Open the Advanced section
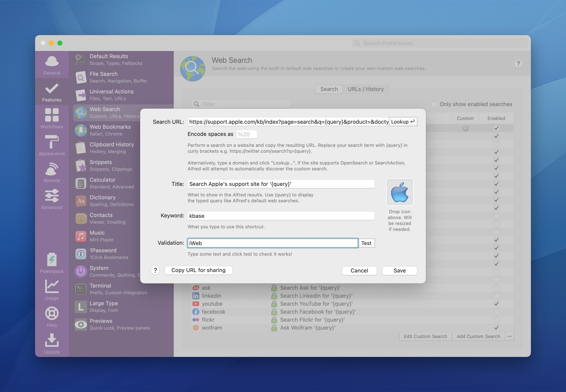Viewport: 566px width, 392px height. point(52,199)
